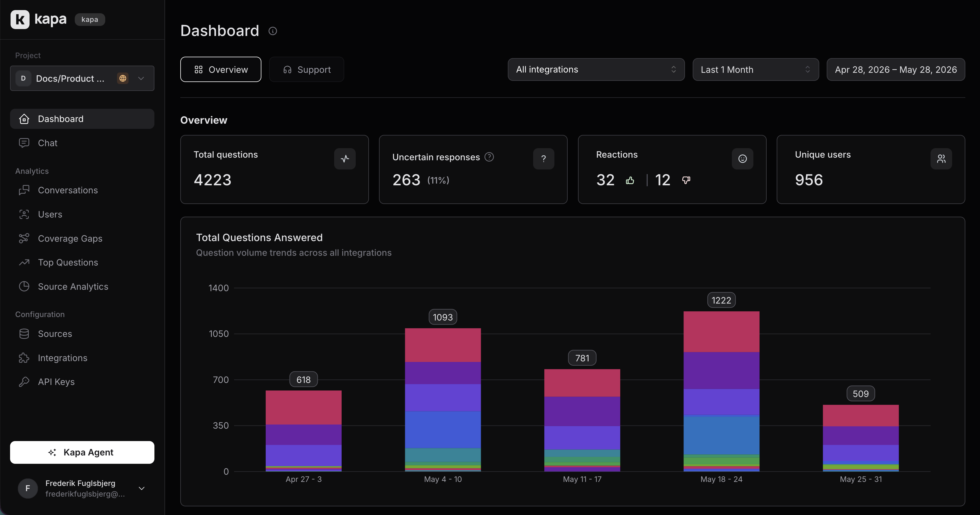Click the API Keys key icon
980x515 pixels.
point(24,382)
